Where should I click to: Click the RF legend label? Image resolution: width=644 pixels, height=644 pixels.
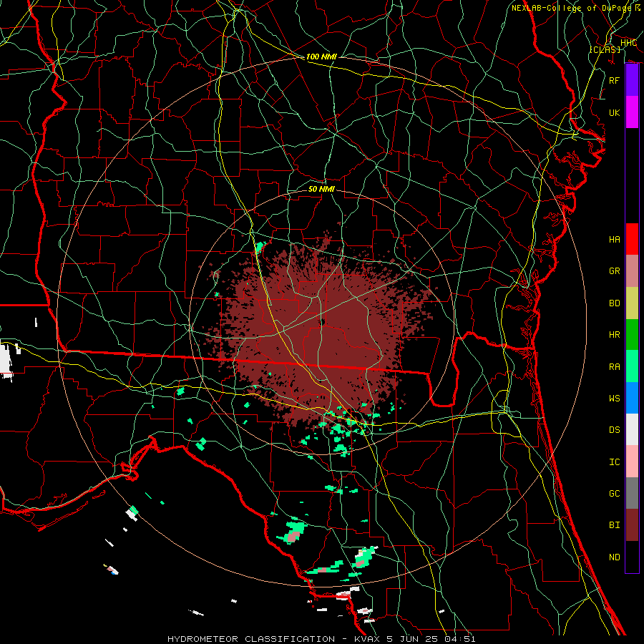(x=614, y=80)
